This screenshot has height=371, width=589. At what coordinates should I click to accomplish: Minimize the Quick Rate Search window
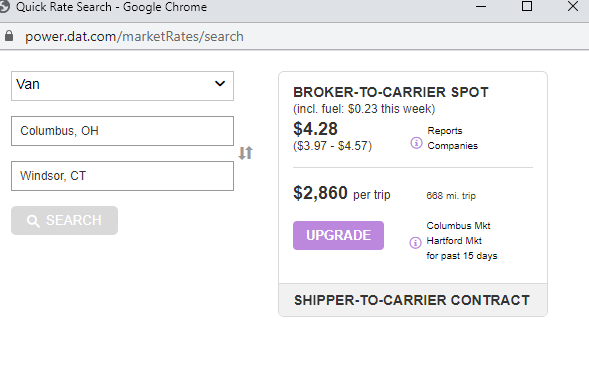tap(481, 6)
